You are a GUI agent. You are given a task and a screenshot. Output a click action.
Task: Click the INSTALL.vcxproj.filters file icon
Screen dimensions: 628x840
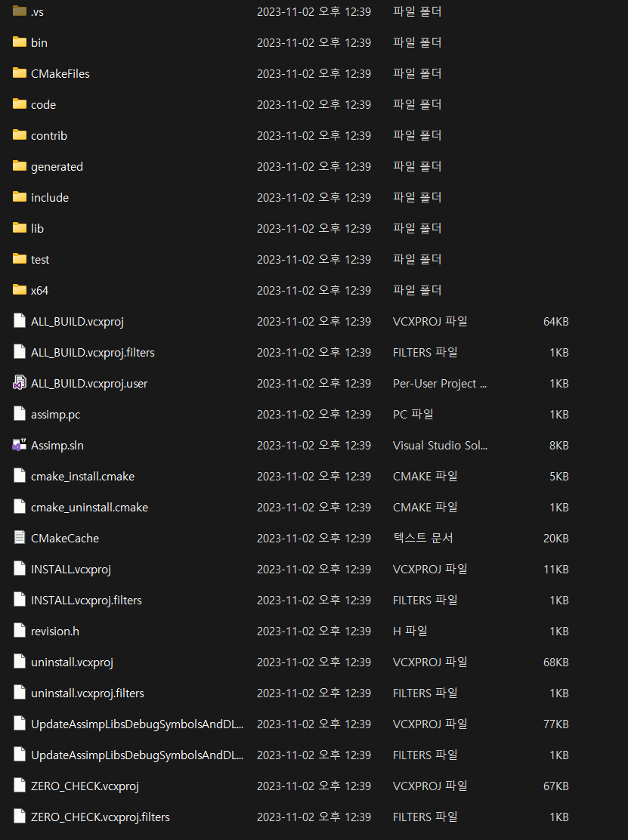click(x=20, y=600)
